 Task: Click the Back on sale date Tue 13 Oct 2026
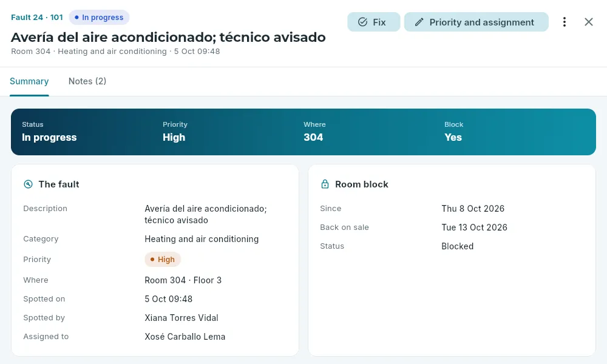(474, 227)
